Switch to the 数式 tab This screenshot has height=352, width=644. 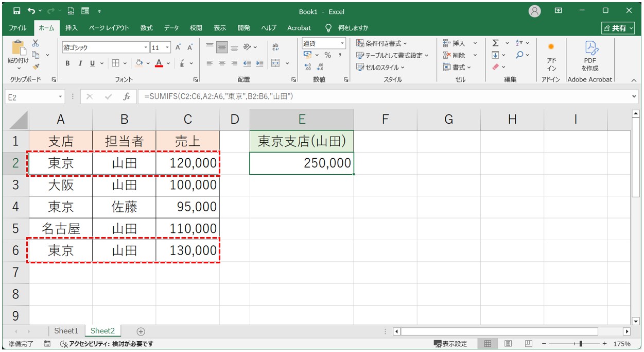[x=147, y=28]
